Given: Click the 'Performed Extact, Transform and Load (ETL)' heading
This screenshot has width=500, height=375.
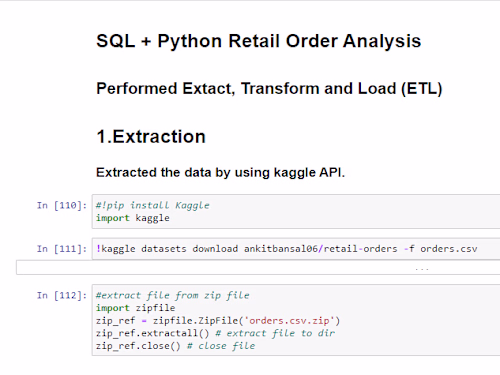Looking at the screenshot, I should point(269,89).
